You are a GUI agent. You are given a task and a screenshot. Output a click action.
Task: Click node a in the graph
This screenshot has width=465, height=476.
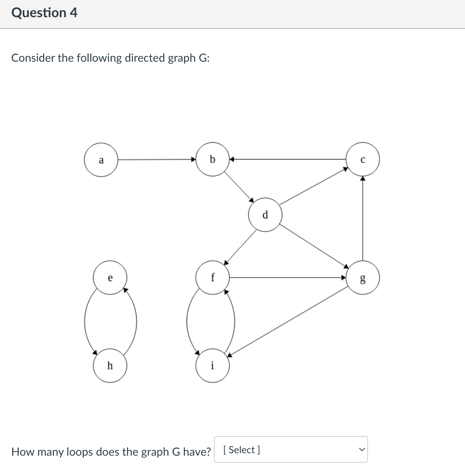[101, 160]
